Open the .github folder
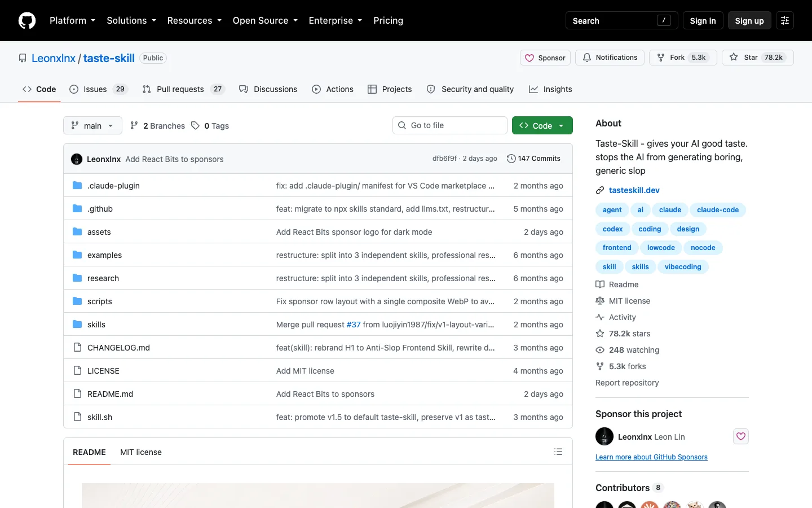812x508 pixels. pos(100,209)
